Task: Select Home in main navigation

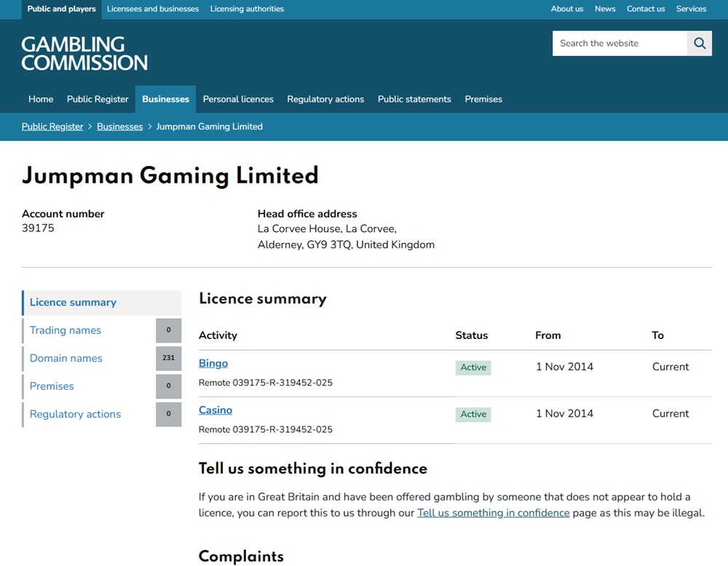Action: click(x=41, y=99)
